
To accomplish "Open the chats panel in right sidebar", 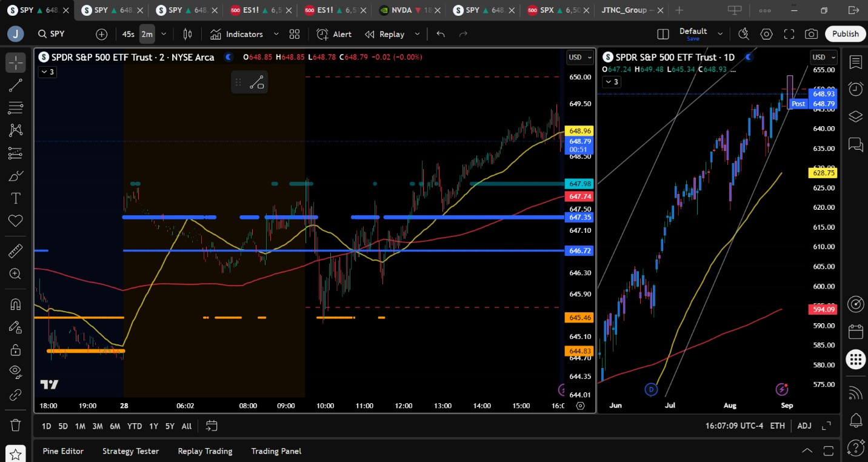I will click(855, 144).
